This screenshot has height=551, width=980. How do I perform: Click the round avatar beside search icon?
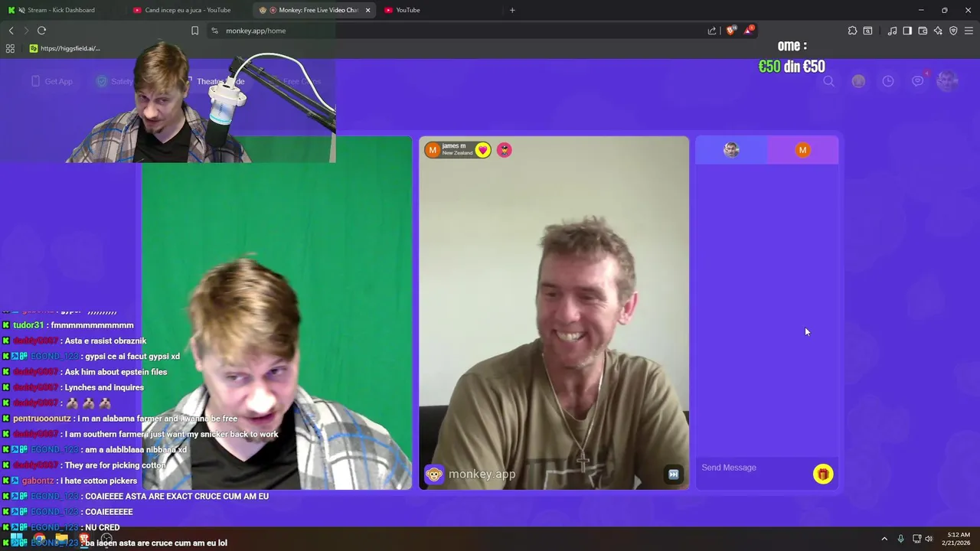coord(858,81)
